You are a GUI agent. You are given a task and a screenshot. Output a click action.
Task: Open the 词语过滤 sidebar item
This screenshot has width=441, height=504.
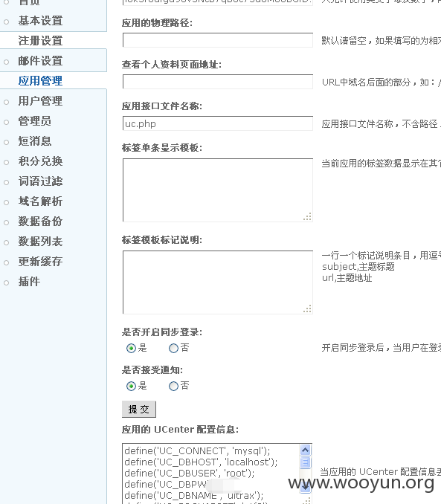(40, 181)
